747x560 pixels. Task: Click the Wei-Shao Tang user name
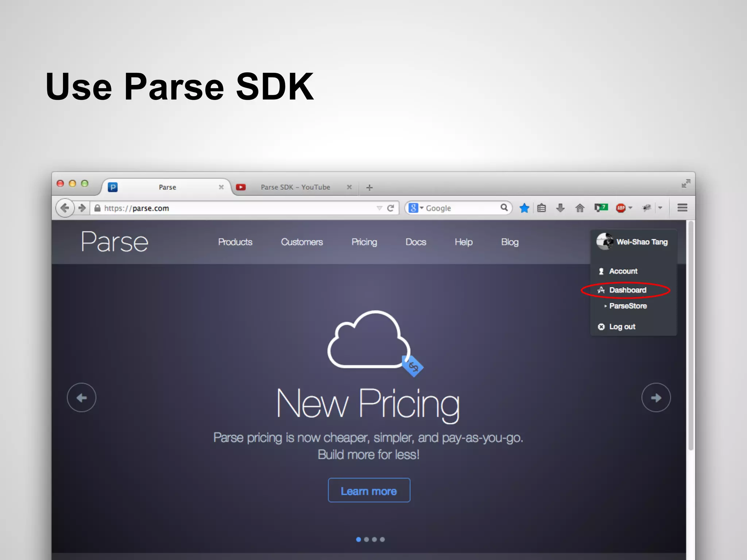click(x=642, y=242)
